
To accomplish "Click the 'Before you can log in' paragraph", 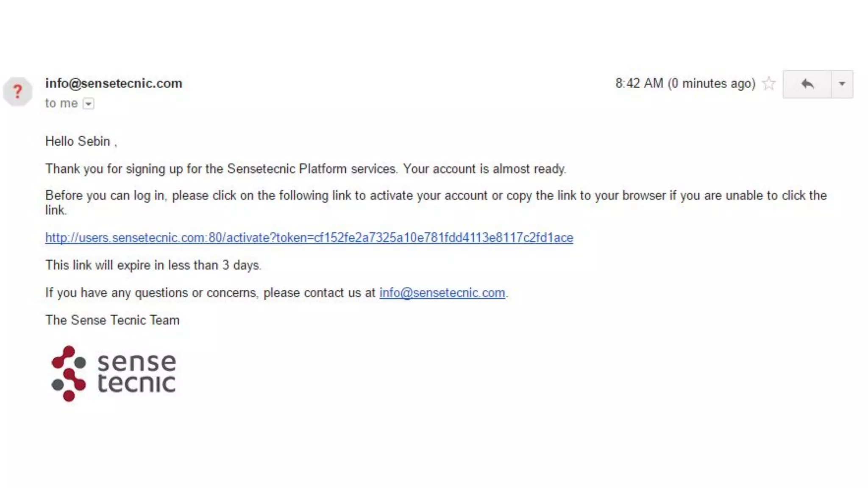I will 436,196.
